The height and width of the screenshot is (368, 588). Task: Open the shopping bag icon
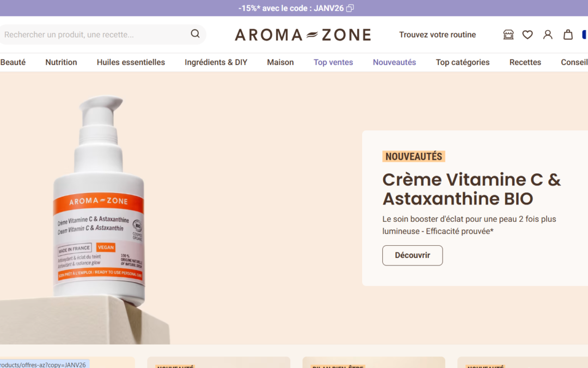568,34
